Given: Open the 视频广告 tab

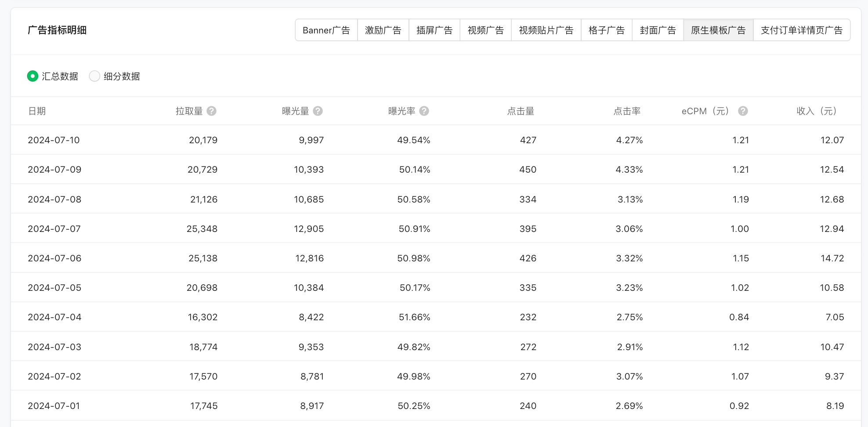Looking at the screenshot, I should coord(485,30).
